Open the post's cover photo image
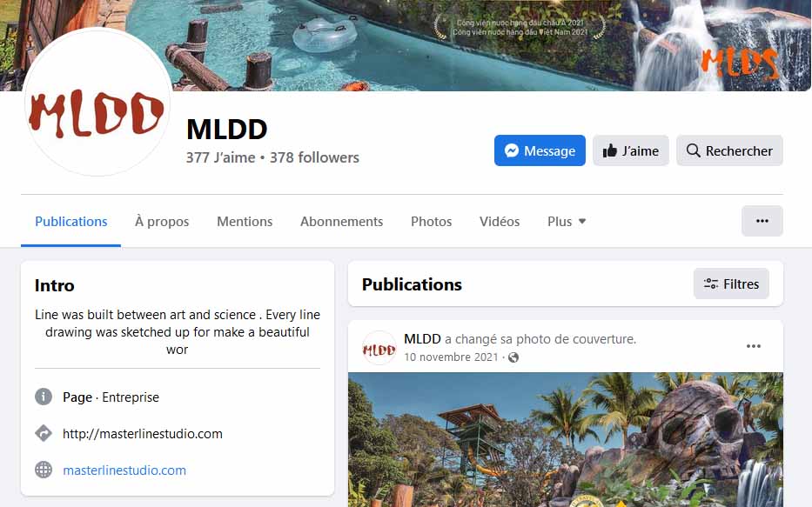This screenshot has width=812, height=507. pyautogui.click(x=566, y=439)
